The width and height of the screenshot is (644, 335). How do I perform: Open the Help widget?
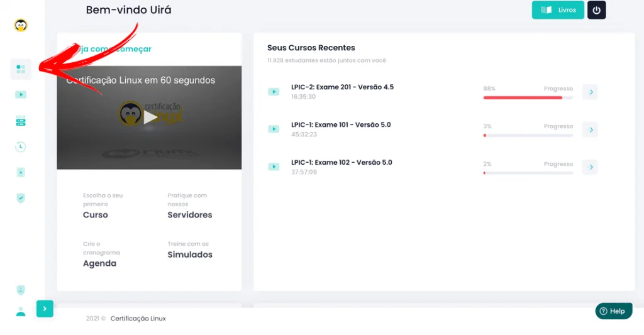point(613,311)
